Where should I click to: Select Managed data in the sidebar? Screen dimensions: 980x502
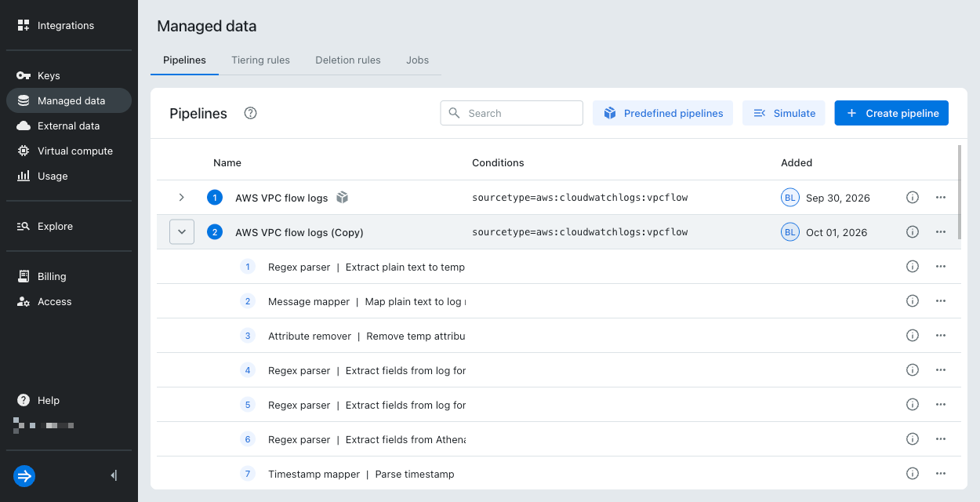pos(69,100)
